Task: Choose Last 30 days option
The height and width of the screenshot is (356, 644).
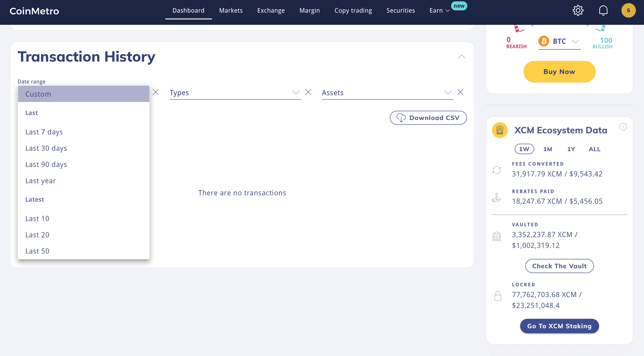Action: point(46,148)
